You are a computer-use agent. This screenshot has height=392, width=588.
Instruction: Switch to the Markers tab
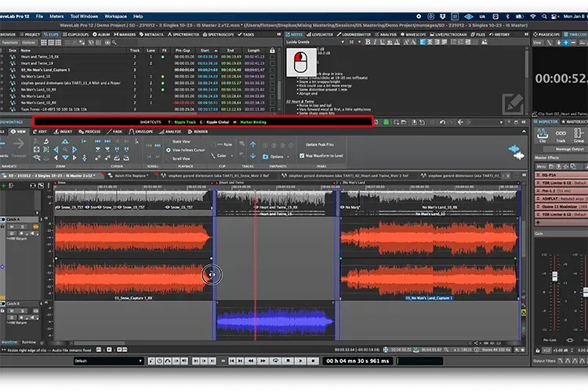(x=125, y=34)
